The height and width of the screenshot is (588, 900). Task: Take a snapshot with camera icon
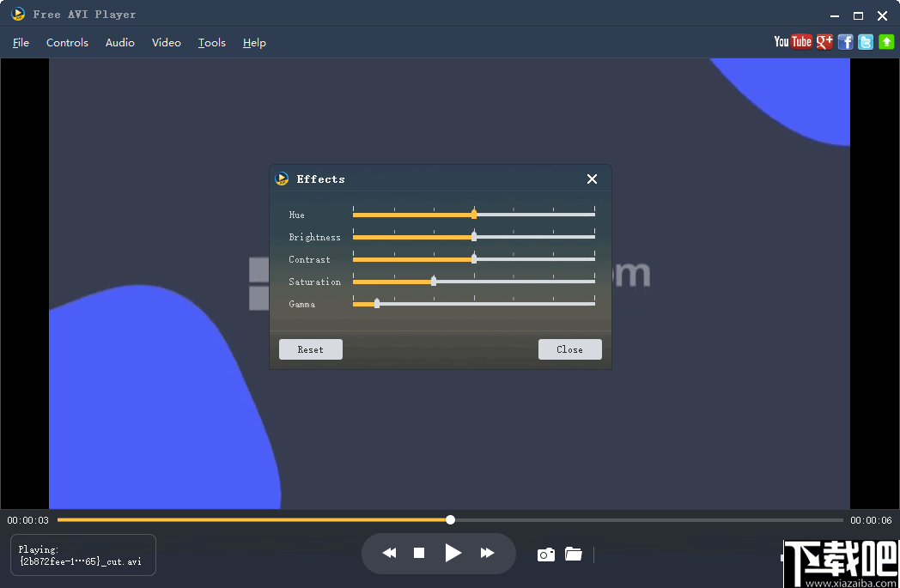coord(546,555)
